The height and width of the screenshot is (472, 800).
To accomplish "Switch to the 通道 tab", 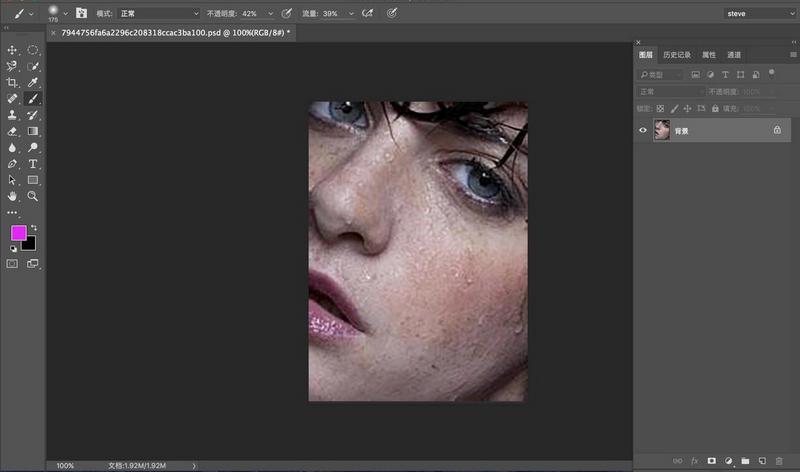I will 734,55.
